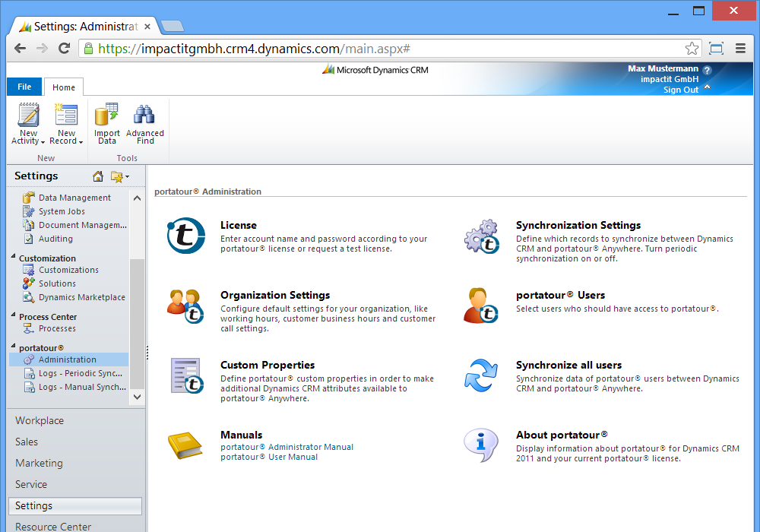Click the About portatour info bubble icon
This screenshot has height=532, width=760.
click(481, 445)
